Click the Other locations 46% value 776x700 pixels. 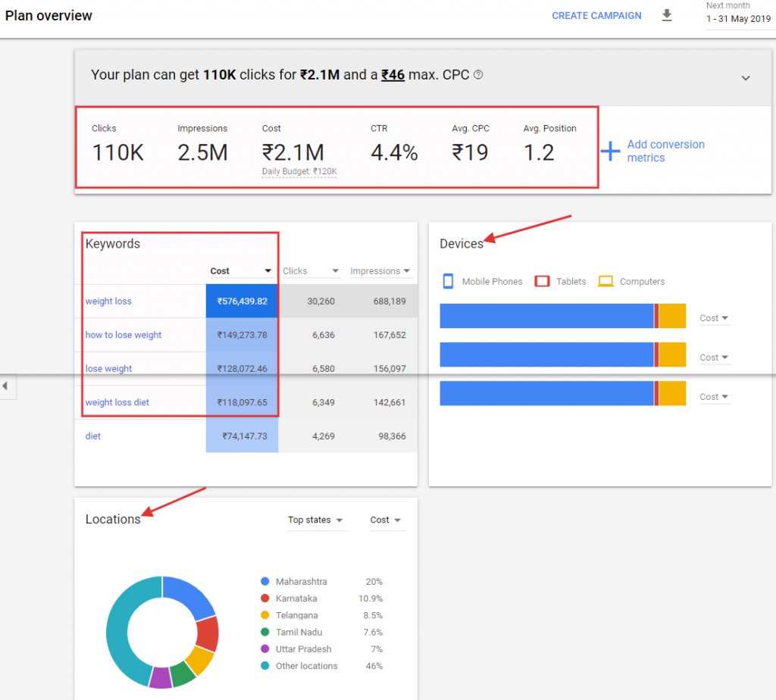tap(374, 666)
